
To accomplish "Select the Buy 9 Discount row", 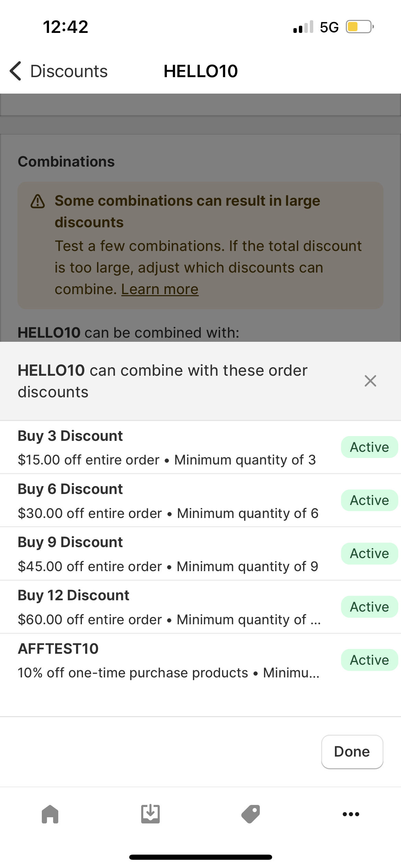I will click(x=168, y=554).
